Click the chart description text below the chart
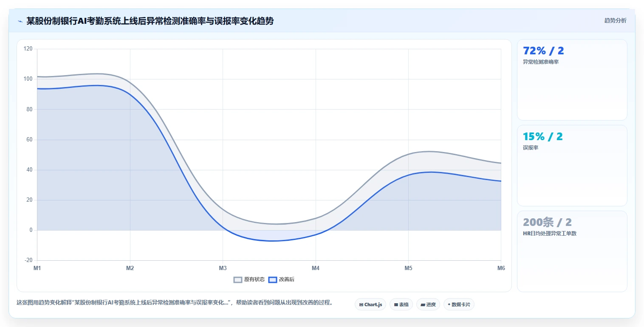The image size is (644, 327). click(174, 303)
